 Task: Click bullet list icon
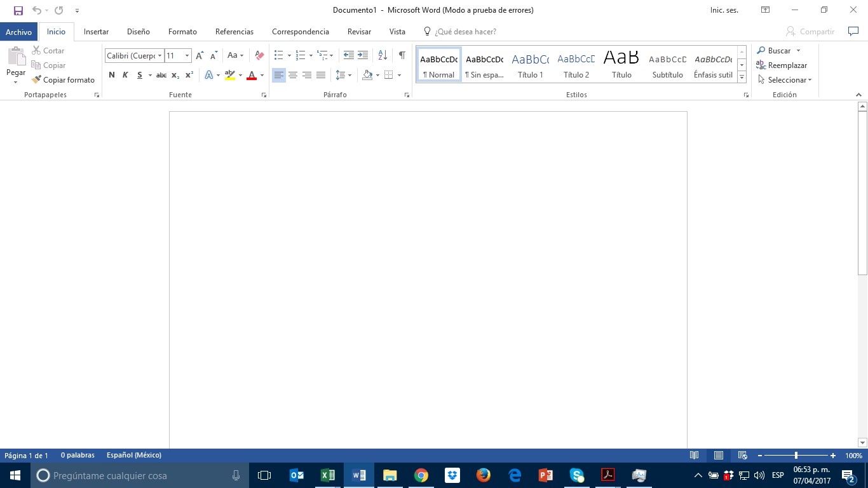pos(278,56)
